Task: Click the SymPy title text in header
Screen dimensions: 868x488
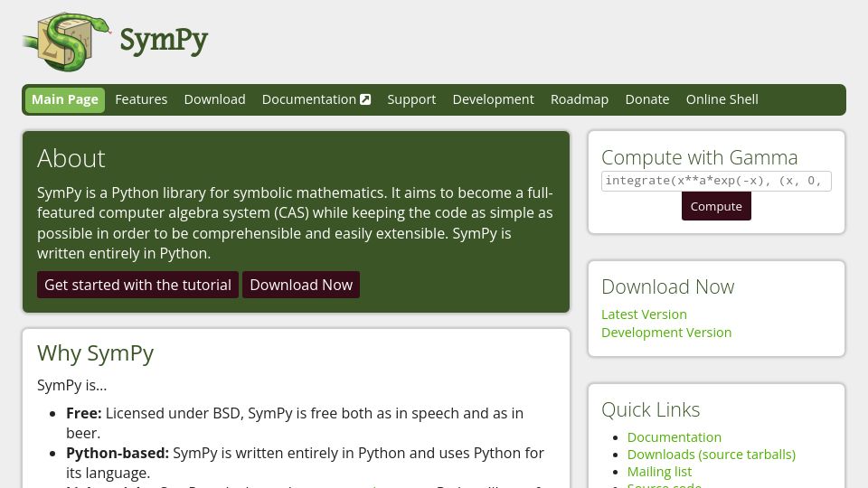Action: [164, 41]
